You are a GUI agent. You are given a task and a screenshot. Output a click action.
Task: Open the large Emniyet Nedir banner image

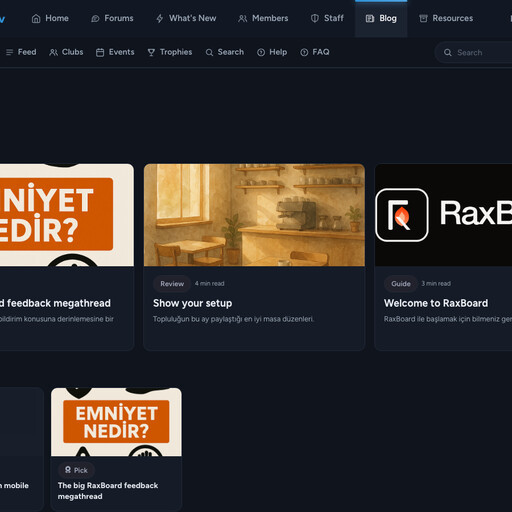pyautogui.click(x=67, y=215)
